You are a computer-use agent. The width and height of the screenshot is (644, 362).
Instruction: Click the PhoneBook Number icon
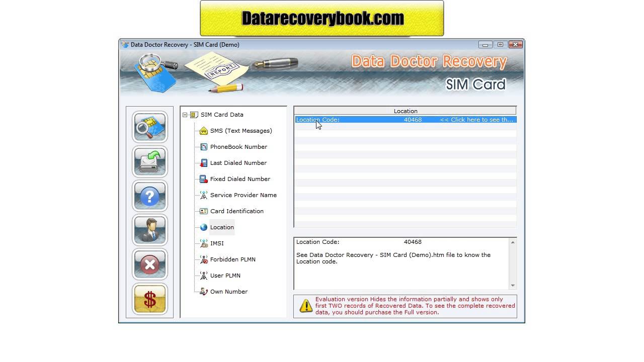coord(204,147)
